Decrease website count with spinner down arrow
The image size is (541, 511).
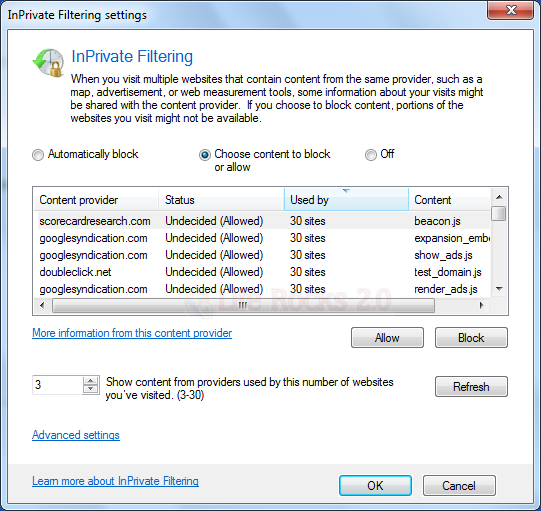click(x=91, y=389)
